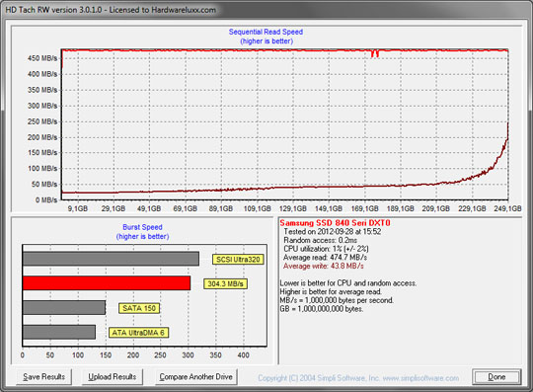
Task: Click the ATA UltraDMA 6 label
Action: click(x=138, y=333)
